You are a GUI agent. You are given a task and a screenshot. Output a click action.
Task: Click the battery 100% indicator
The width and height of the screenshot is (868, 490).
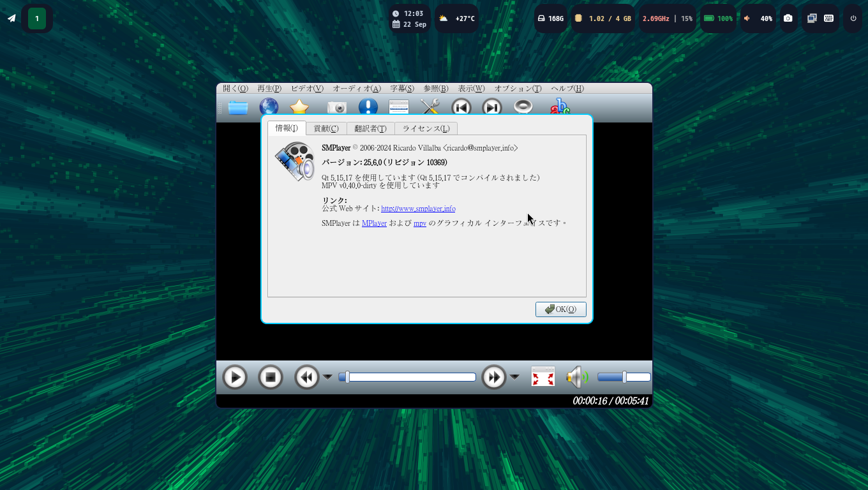[x=718, y=19]
